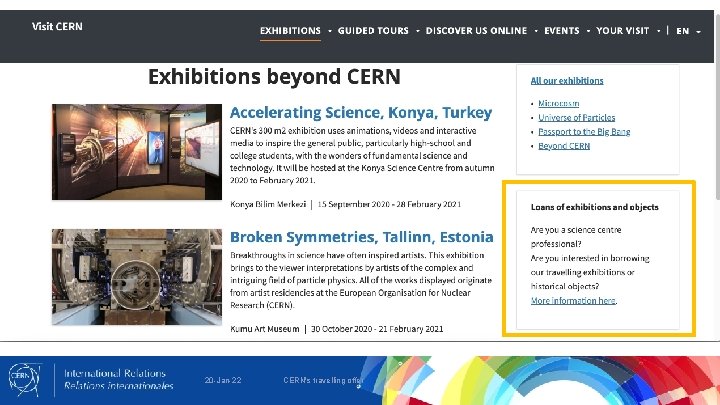Open the Broken Symmetries, Tallinn, Estonia title

(x=362, y=237)
